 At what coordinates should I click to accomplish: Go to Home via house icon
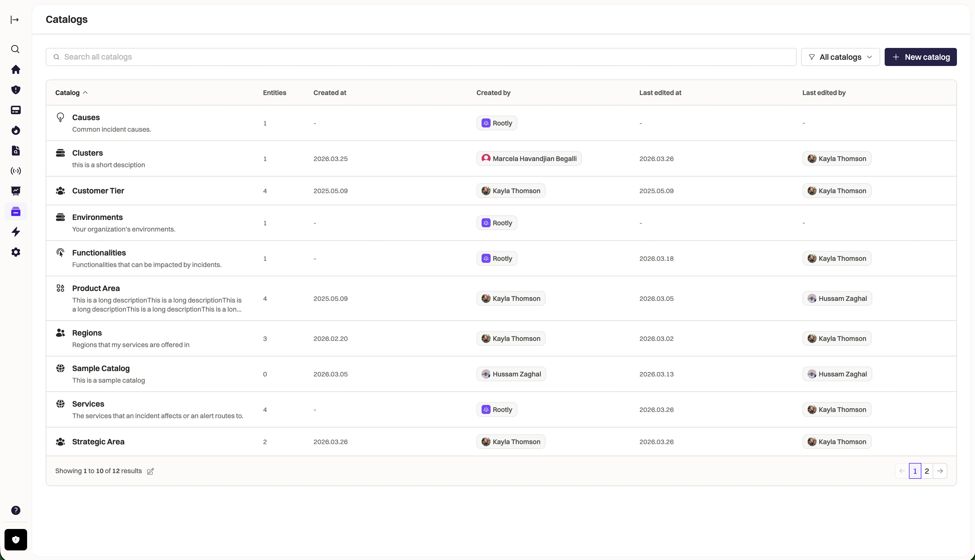[x=16, y=70]
